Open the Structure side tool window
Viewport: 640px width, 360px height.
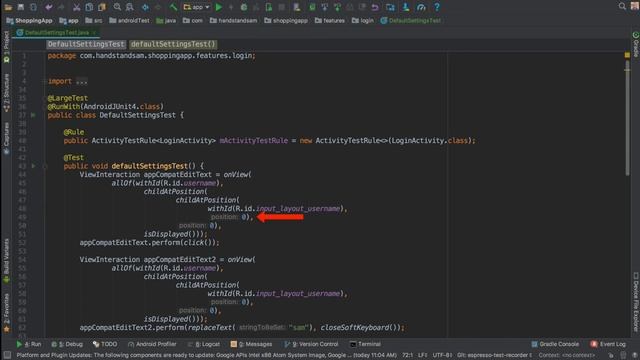[6, 93]
